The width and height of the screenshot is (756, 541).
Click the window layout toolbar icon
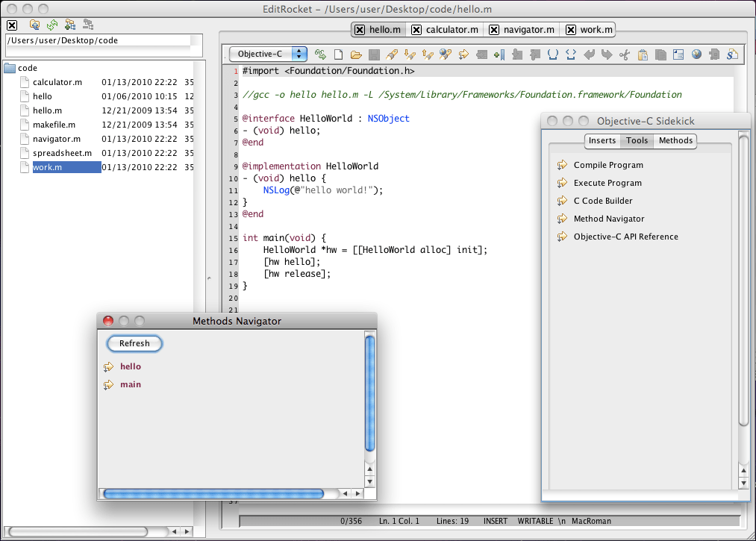(678, 54)
